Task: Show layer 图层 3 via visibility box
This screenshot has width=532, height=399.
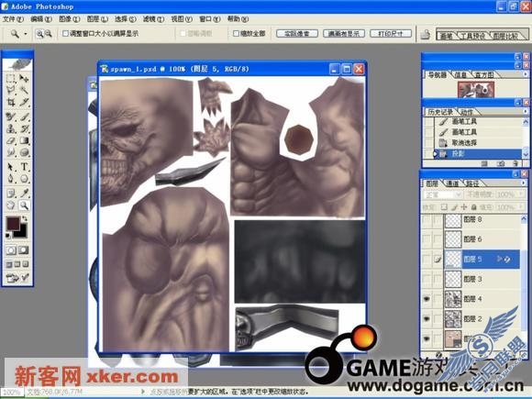Action: (427, 279)
